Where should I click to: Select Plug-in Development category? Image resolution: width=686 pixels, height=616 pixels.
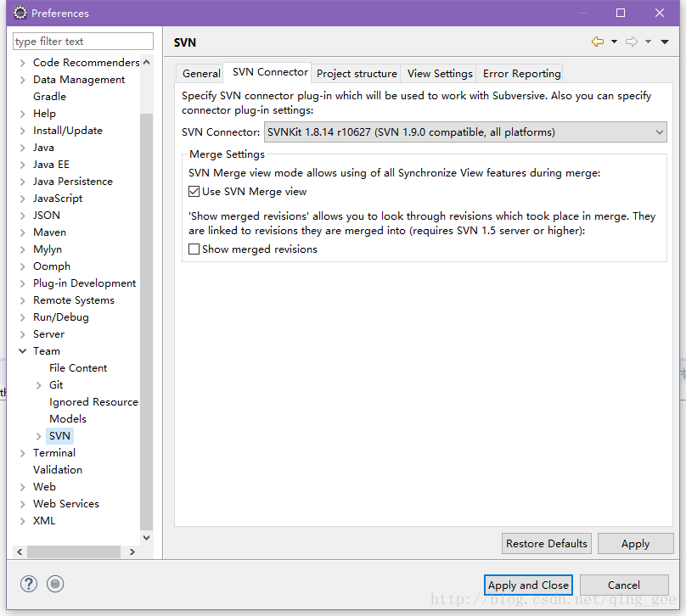pos(84,283)
